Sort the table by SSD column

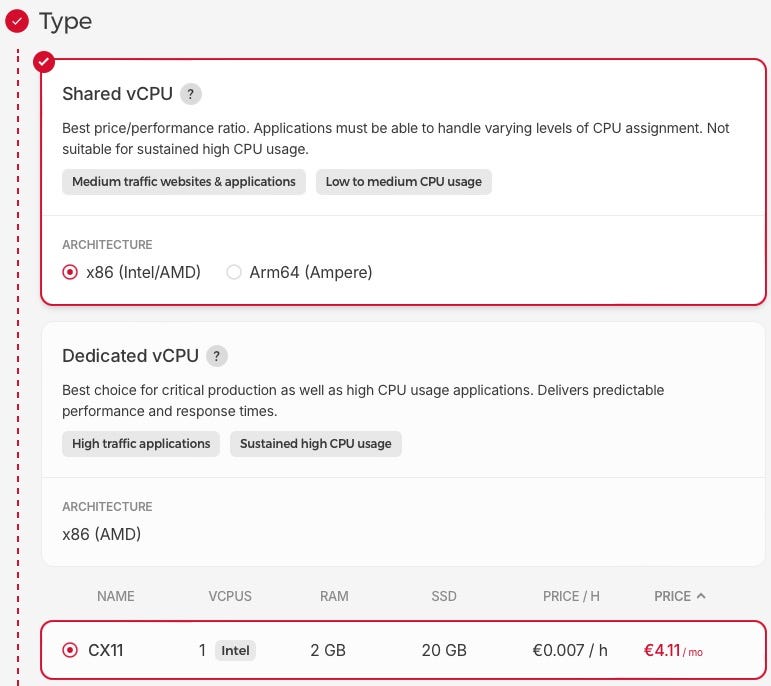click(x=444, y=596)
